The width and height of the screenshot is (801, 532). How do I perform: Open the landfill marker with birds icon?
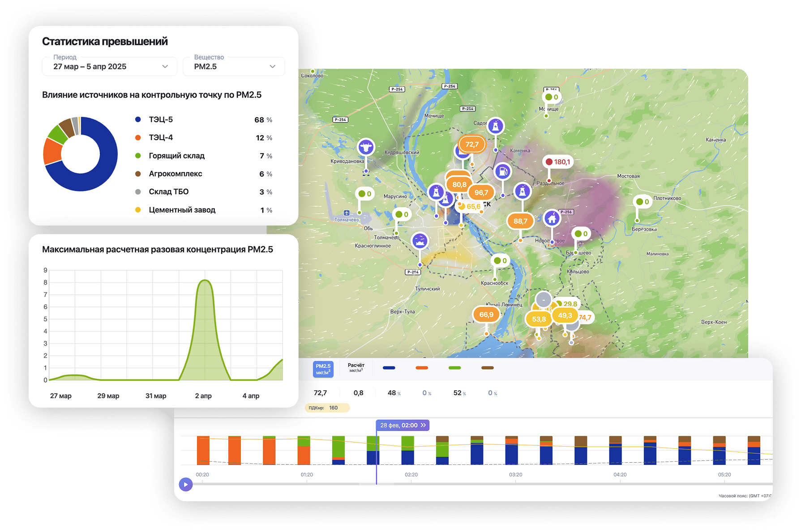(420, 241)
